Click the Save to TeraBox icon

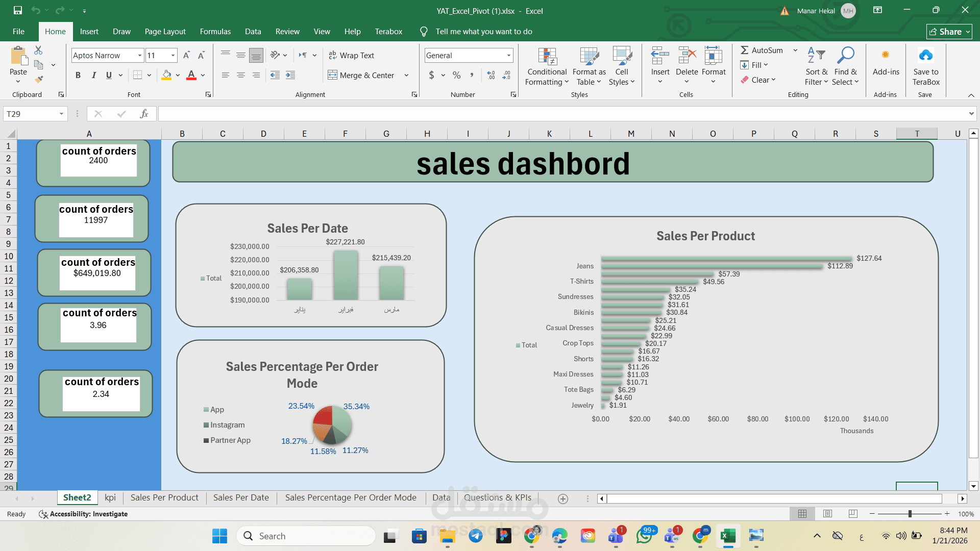coord(925,55)
